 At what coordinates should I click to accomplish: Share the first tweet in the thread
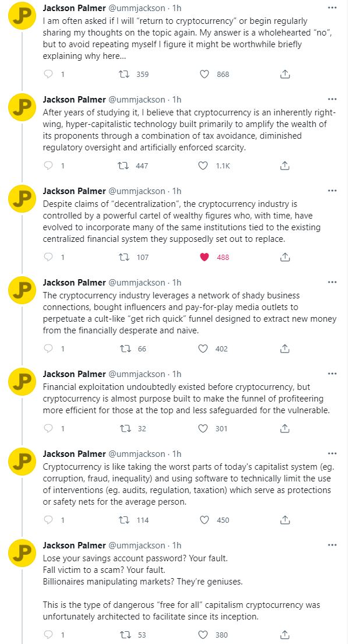pyautogui.click(x=285, y=74)
